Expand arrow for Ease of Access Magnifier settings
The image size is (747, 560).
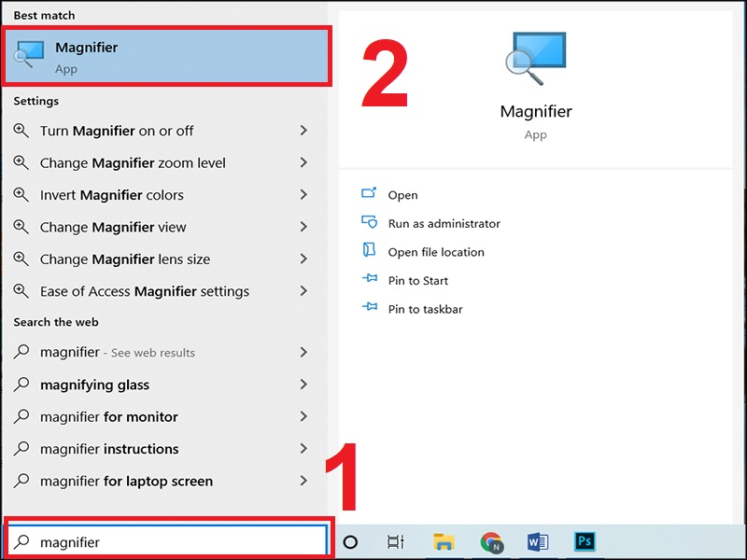click(303, 290)
